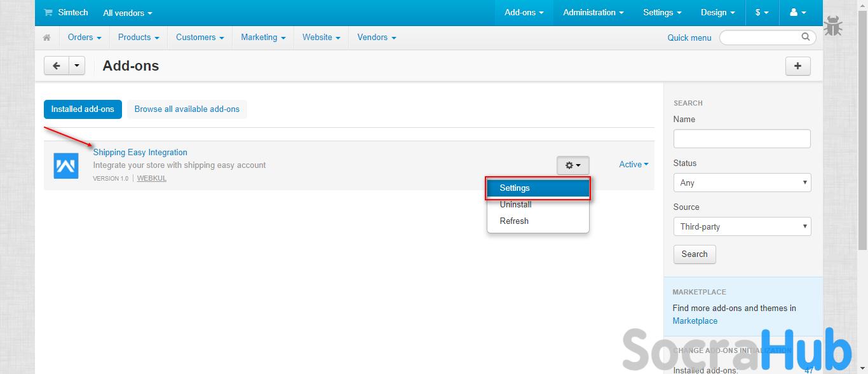Click the back arrow button
This screenshot has height=374, width=868.
point(57,66)
